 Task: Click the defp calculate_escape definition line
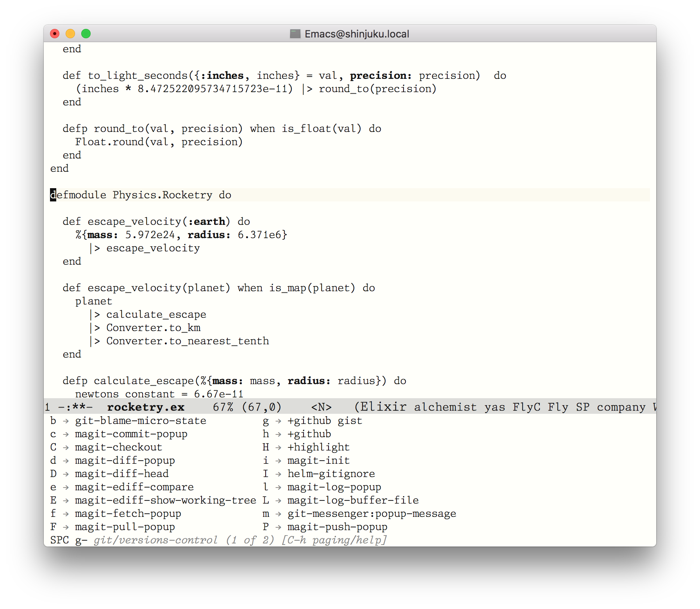[234, 381]
